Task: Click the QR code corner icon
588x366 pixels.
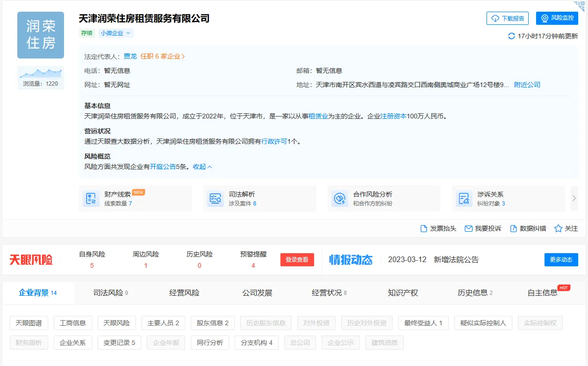Action: pyautogui.click(x=580, y=6)
